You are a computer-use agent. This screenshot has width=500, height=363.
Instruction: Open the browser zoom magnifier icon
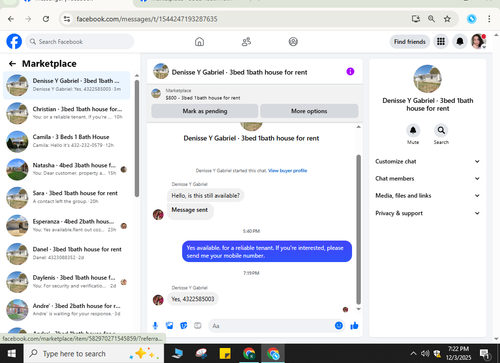(431, 19)
